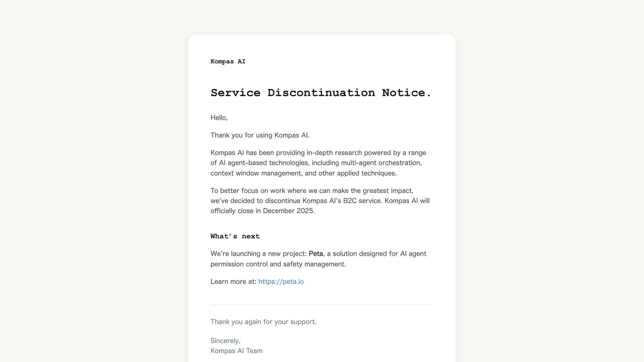This screenshot has width=644, height=362.
Task: Click the Learn more at label
Action: [233, 282]
